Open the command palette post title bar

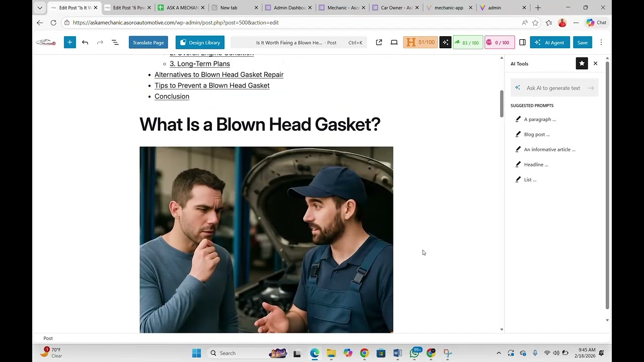point(299,43)
